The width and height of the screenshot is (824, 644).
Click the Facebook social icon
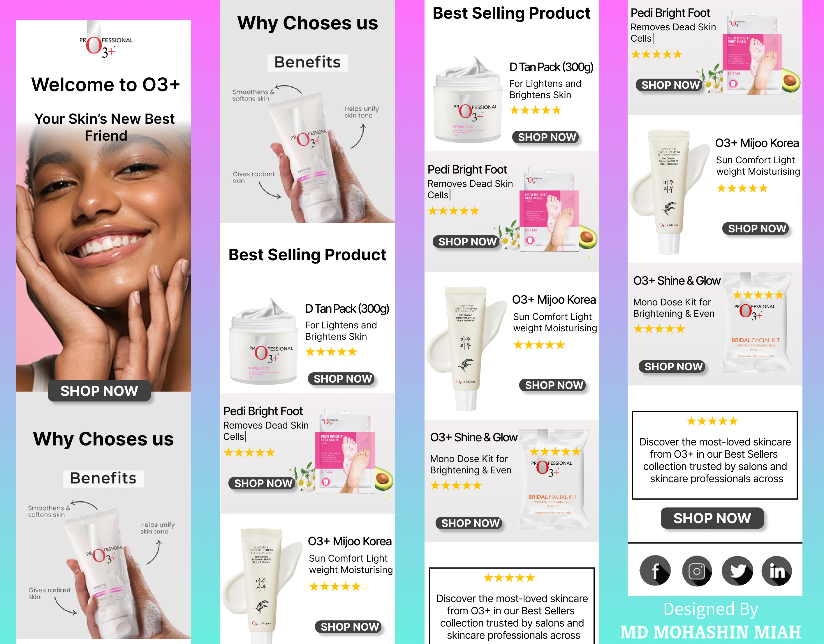point(655,570)
